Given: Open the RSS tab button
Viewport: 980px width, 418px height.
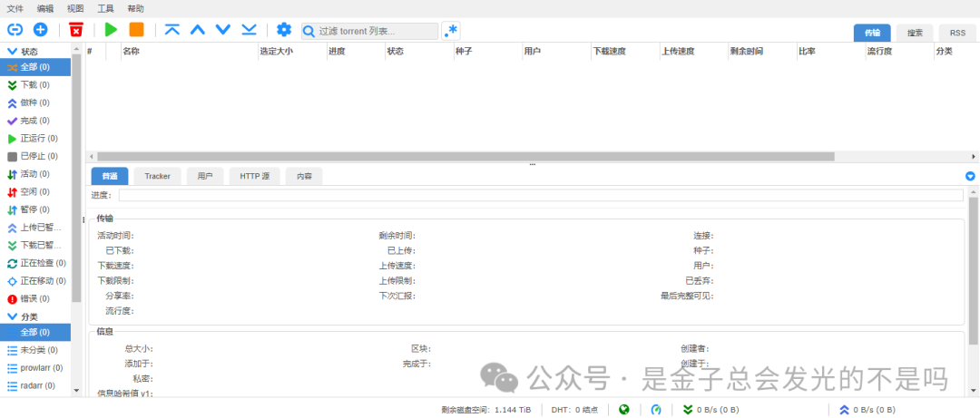Looking at the screenshot, I should [x=957, y=33].
